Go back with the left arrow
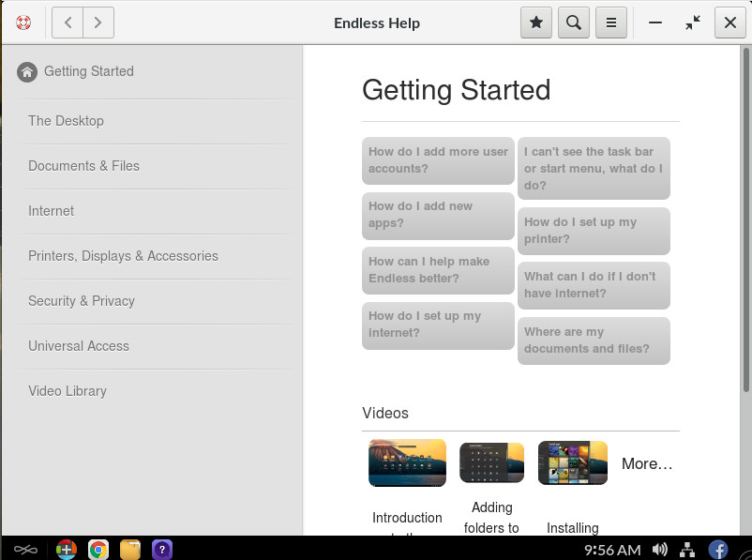This screenshot has height=560, width=752. pos(68,23)
